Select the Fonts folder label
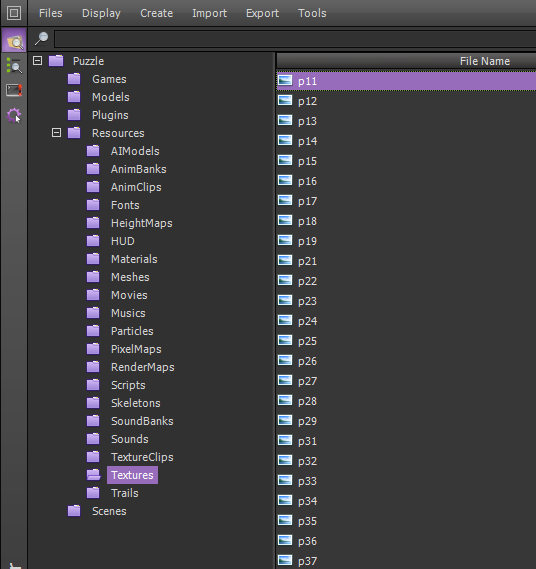 (125, 205)
